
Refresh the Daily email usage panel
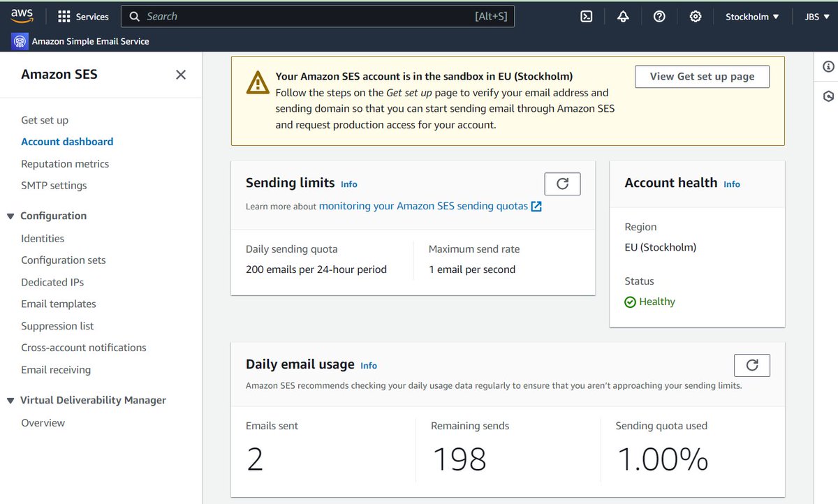click(752, 365)
